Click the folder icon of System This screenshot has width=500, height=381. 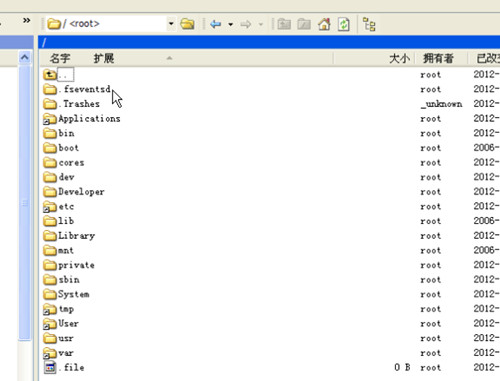tap(50, 294)
